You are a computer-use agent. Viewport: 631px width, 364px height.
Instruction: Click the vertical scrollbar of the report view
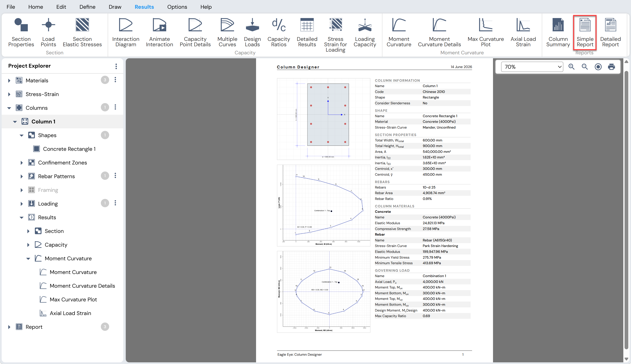pyautogui.click(x=626, y=210)
